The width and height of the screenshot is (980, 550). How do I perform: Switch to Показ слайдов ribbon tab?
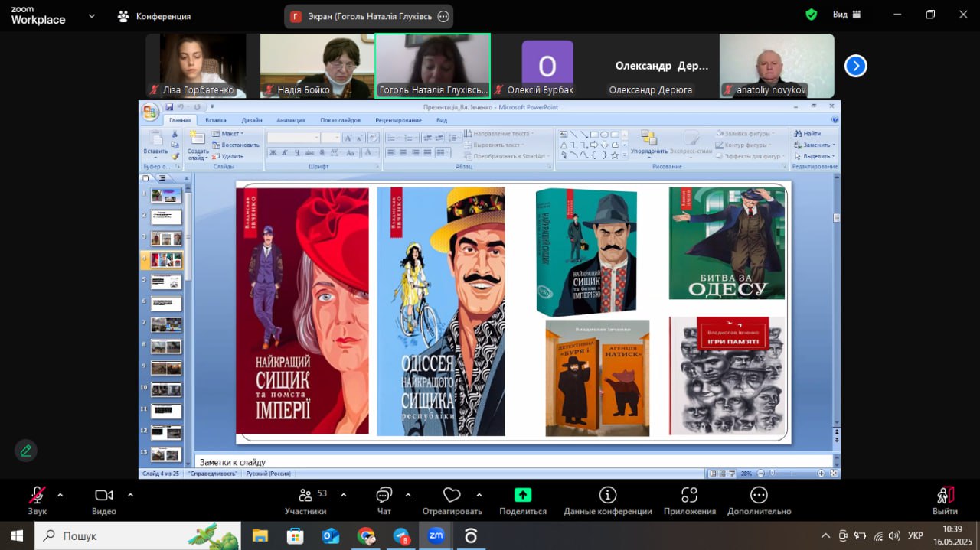click(x=340, y=120)
